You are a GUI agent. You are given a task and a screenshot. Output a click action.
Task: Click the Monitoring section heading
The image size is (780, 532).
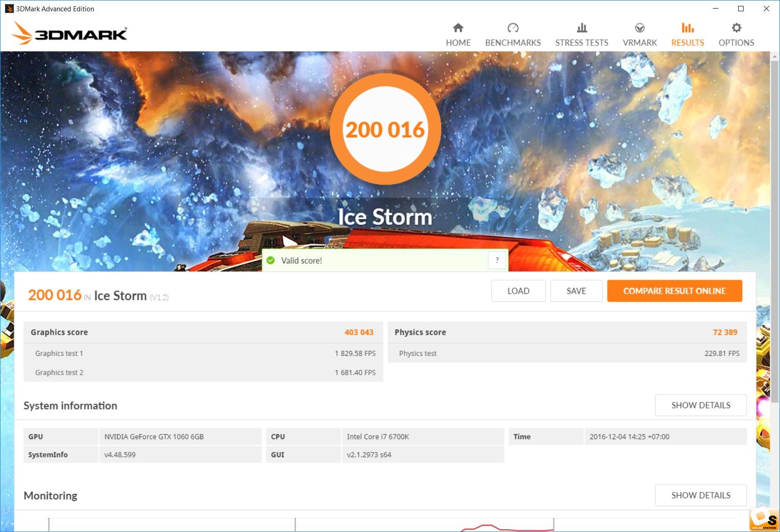pyautogui.click(x=50, y=496)
